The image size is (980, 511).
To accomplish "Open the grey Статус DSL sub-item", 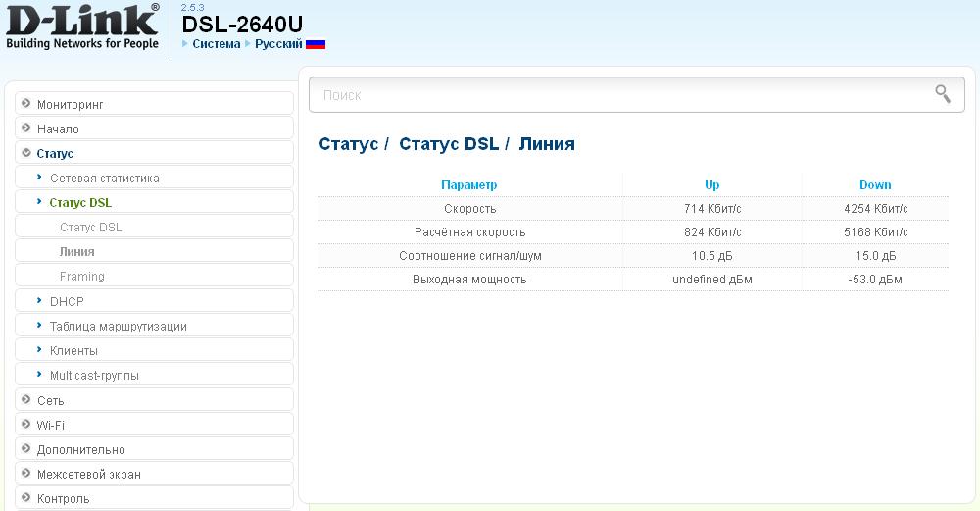I will click(x=154, y=227).
